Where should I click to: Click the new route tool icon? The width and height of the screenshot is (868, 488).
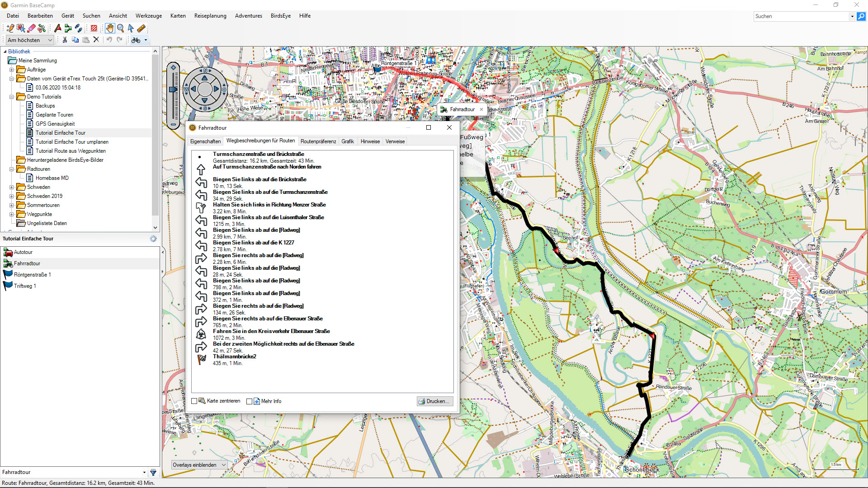click(x=68, y=28)
